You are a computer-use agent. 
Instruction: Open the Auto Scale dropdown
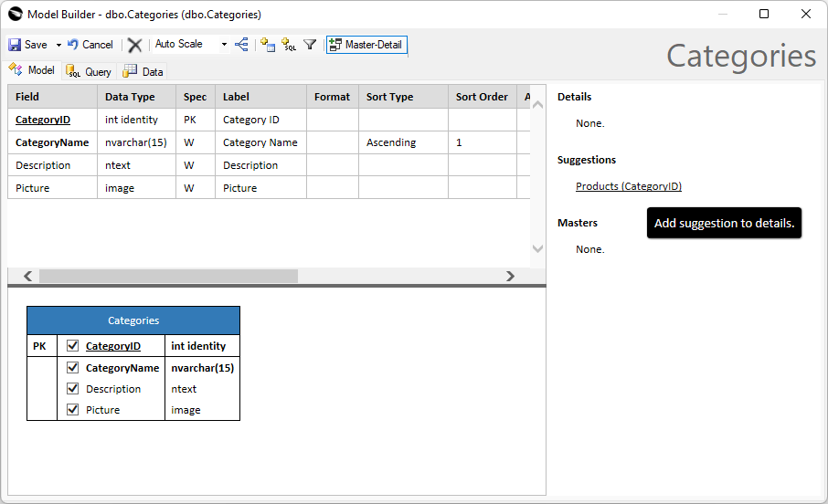click(x=224, y=45)
